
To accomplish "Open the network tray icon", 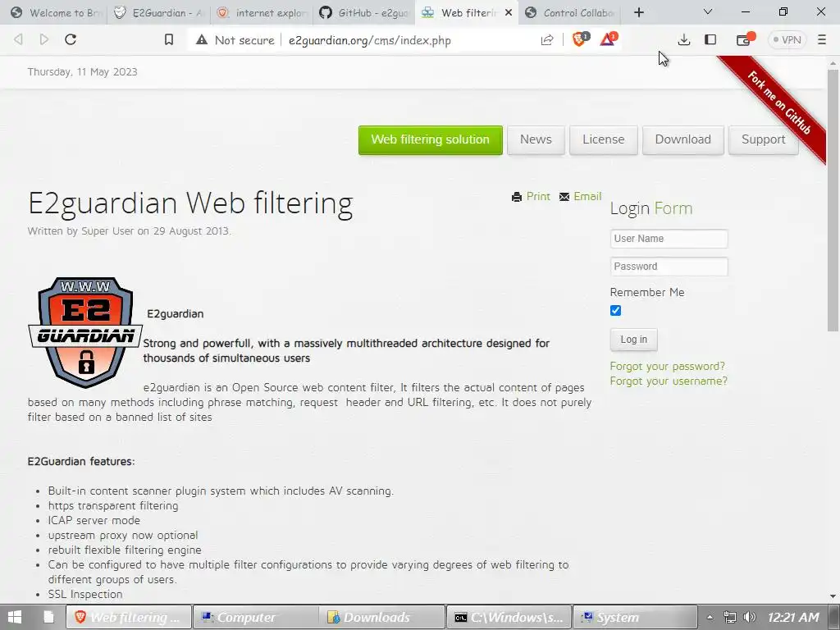I will pos(729,617).
